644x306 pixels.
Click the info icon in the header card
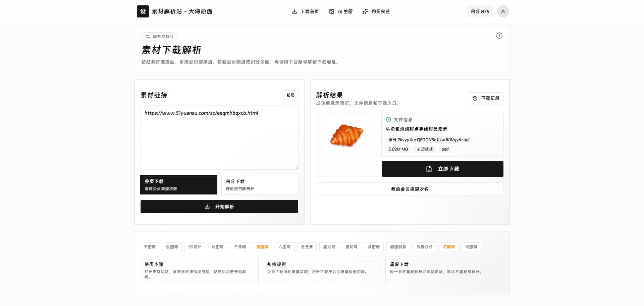pos(499,36)
